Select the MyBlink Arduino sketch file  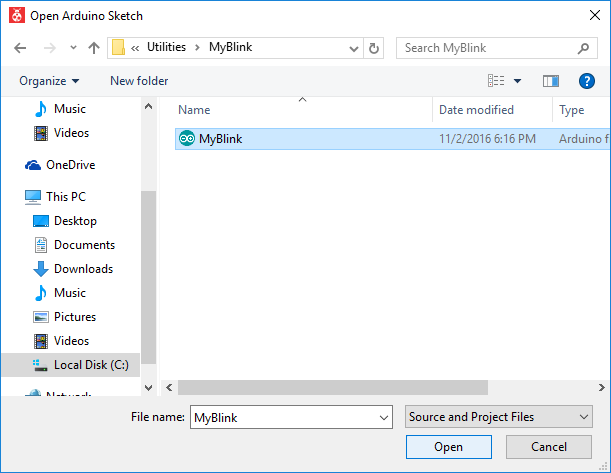tap(393, 139)
